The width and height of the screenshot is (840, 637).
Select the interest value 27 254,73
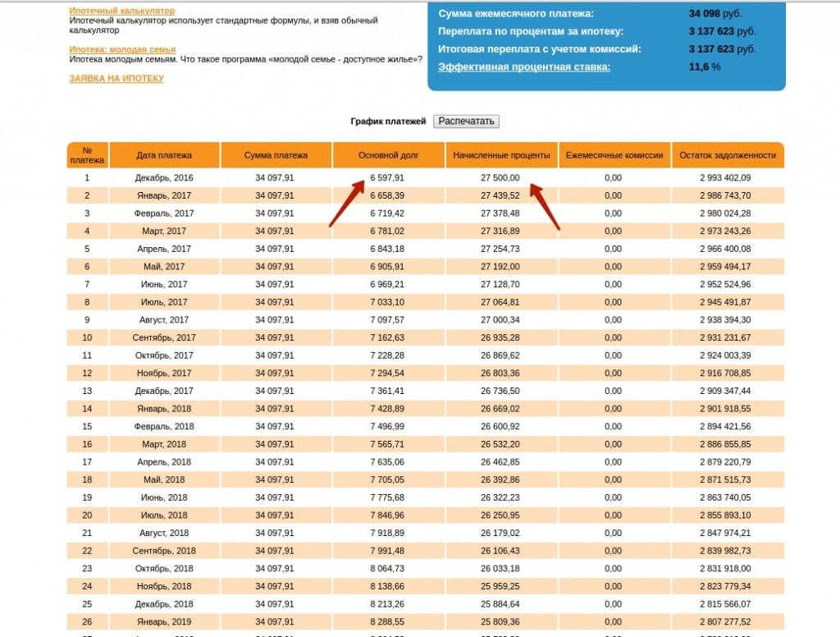pyautogui.click(x=500, y=249)
